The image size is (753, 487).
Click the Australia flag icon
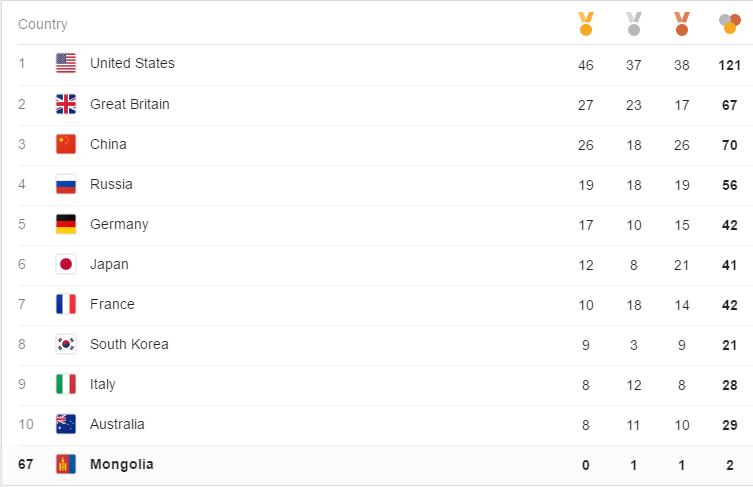[x=66, y=424]
